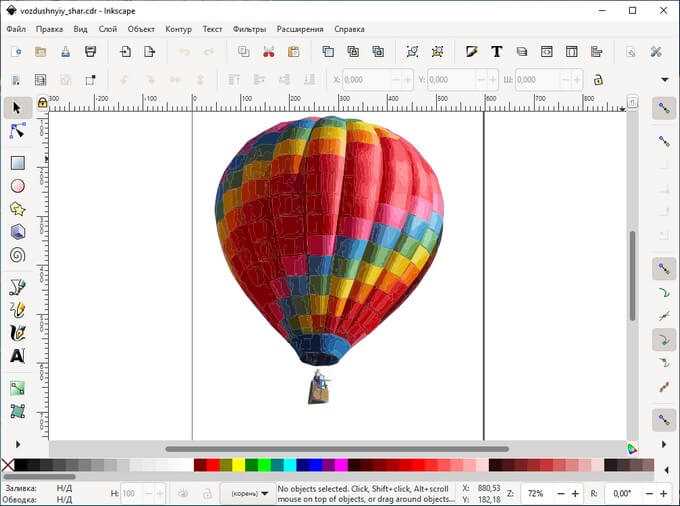This screenshot has width=680, height=506.
Task: Open the Text and Font dialog icon
Action: 497,52
